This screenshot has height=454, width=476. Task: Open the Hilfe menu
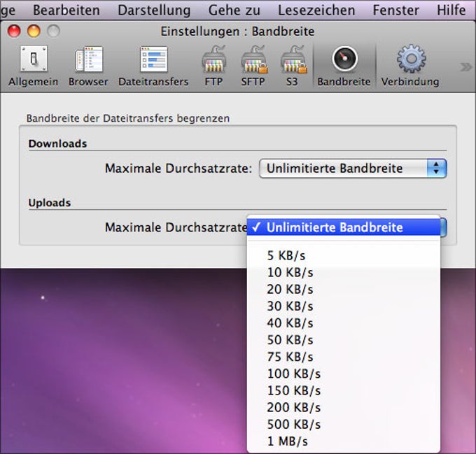pos(451,10)
